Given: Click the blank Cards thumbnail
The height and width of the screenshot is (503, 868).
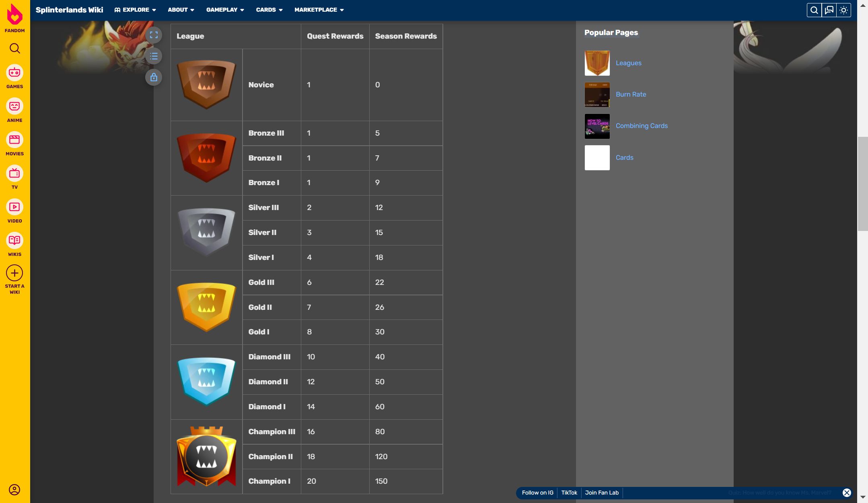Looking at the screenshot, I should pos(597,158).
